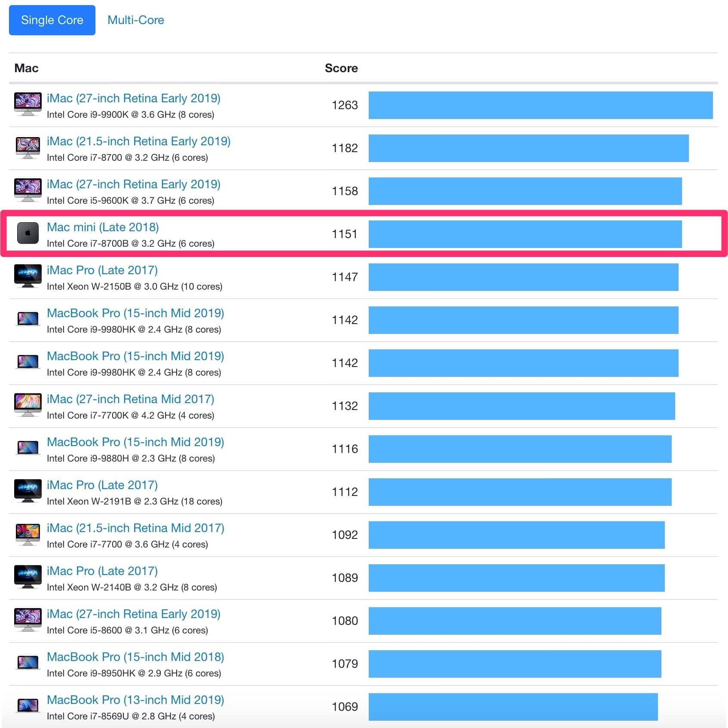Click the iMac Pro icon in the W-2150B row
Viewport: 728px width, 728px height.
click(x=28, y=276)
